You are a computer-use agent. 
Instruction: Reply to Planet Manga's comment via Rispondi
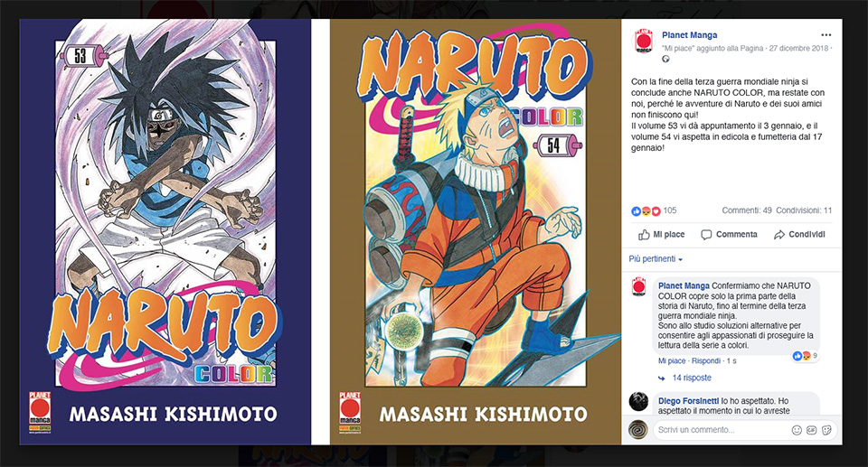coord(706,360)
